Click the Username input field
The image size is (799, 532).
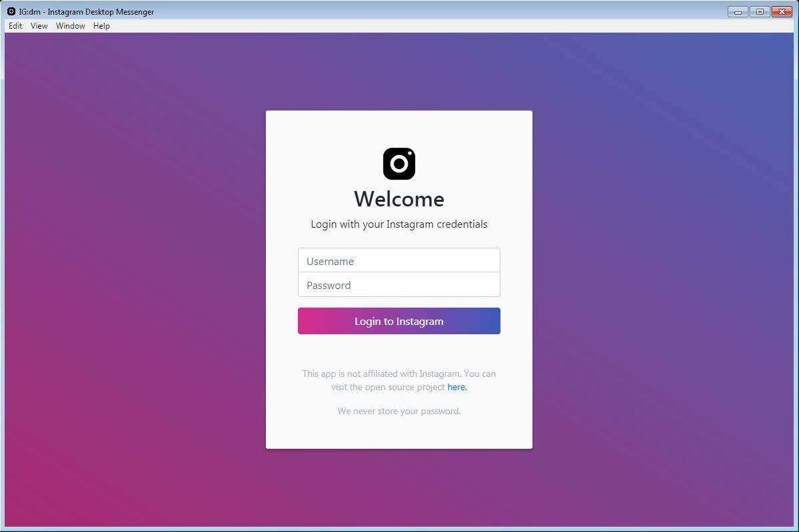pos(399,260)
